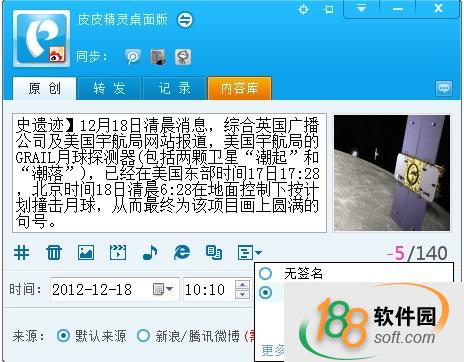Click the account switch arrows icon
Image resolution: width=464 pixels, height=362 pixels.
pyautogui.click(x=185, y=20)
